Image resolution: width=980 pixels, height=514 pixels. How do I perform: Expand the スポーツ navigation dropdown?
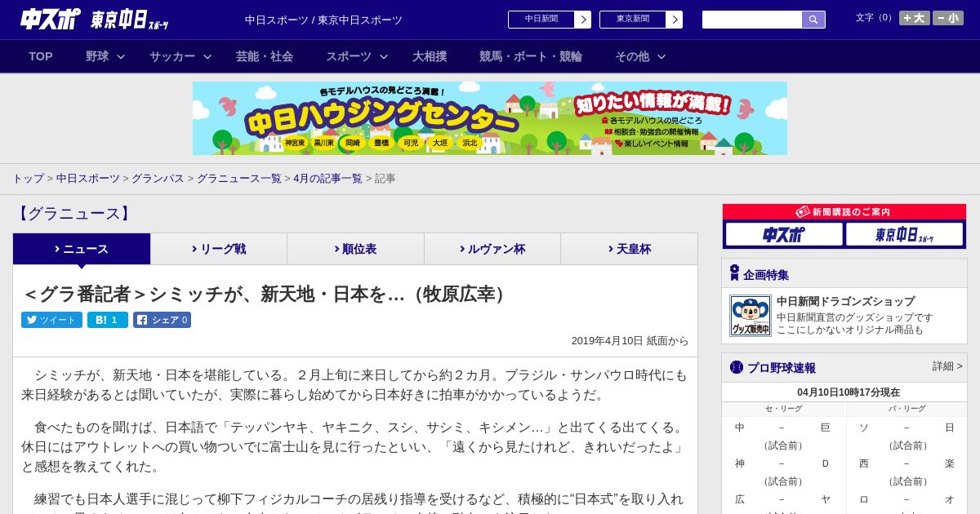click(357, 56)
